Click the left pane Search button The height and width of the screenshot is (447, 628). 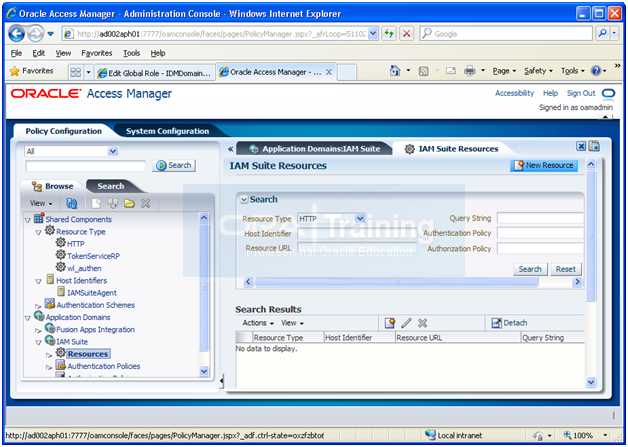174,165
